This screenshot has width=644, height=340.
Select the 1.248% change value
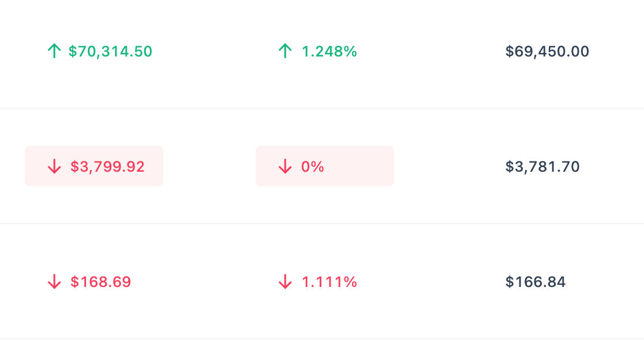click(x=330, y=52)
